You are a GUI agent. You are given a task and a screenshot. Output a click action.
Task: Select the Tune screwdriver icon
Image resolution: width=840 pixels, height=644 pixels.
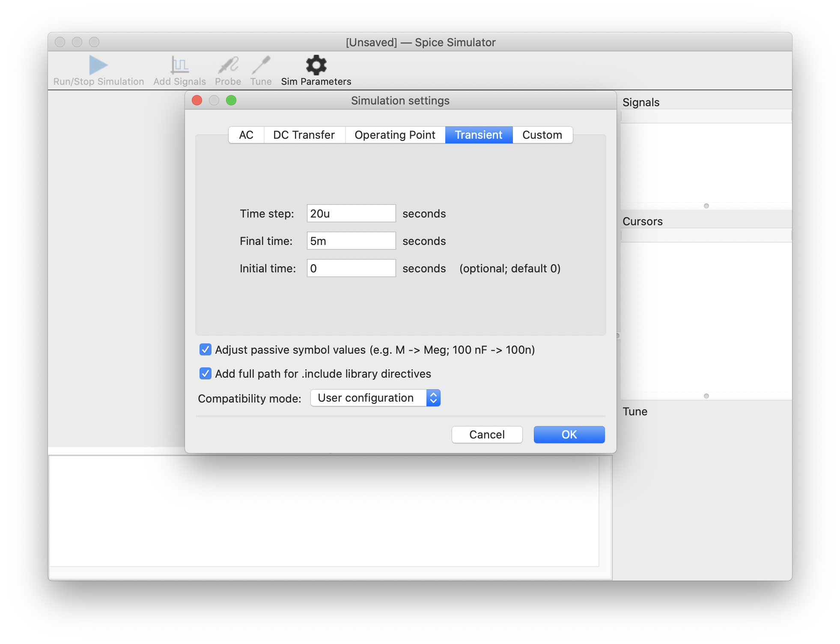(x=261, y=65)
